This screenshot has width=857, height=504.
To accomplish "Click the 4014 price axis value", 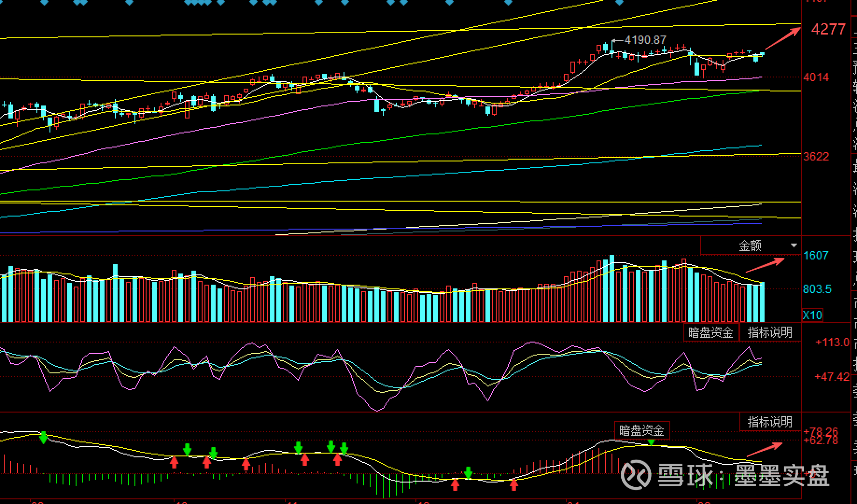I will [x=816, y=77].
